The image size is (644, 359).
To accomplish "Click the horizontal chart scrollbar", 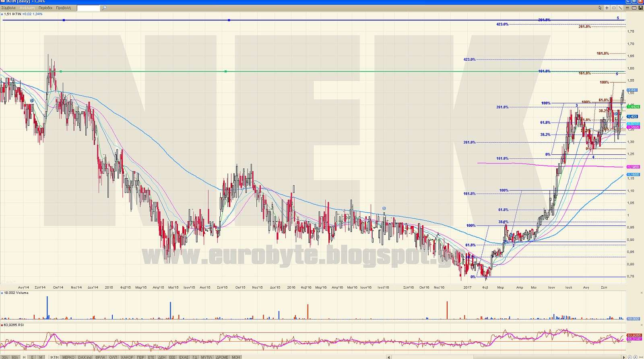I will point(506,357).
